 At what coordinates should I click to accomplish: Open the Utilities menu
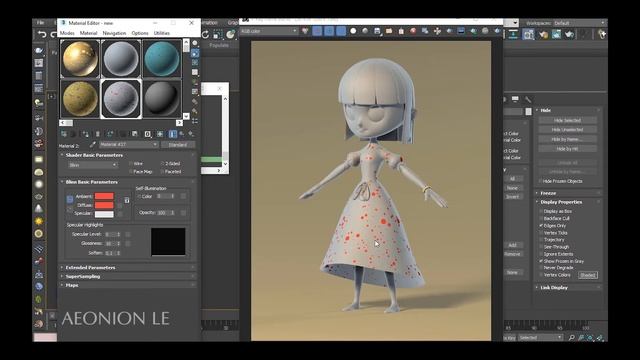(162, 33)
